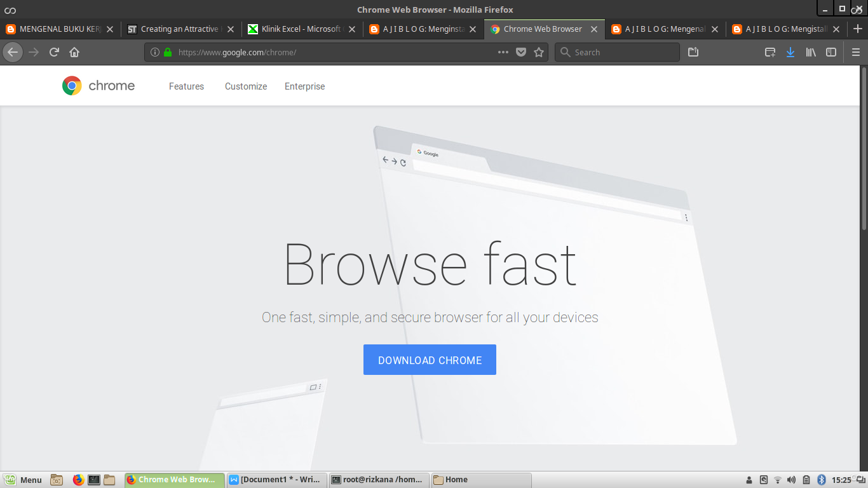Image resolution: width=868 pixels, height=488 pixels.
Task: Close the Chrome Web Browser tab
Action: (x=594, y=29)
